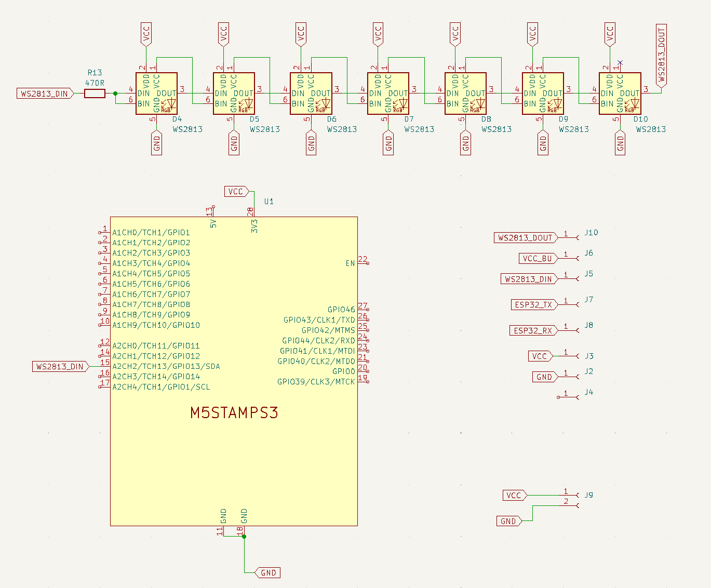
Task: Select the D6 WS2813 LED symbol
Action: [311, 93]
